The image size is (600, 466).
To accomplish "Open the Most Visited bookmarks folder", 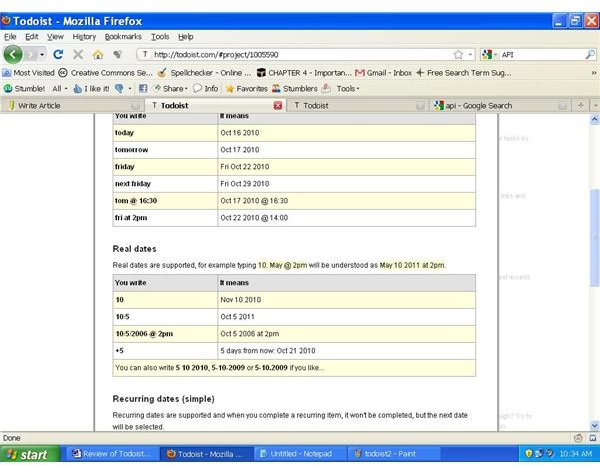I will coord(28,73).
